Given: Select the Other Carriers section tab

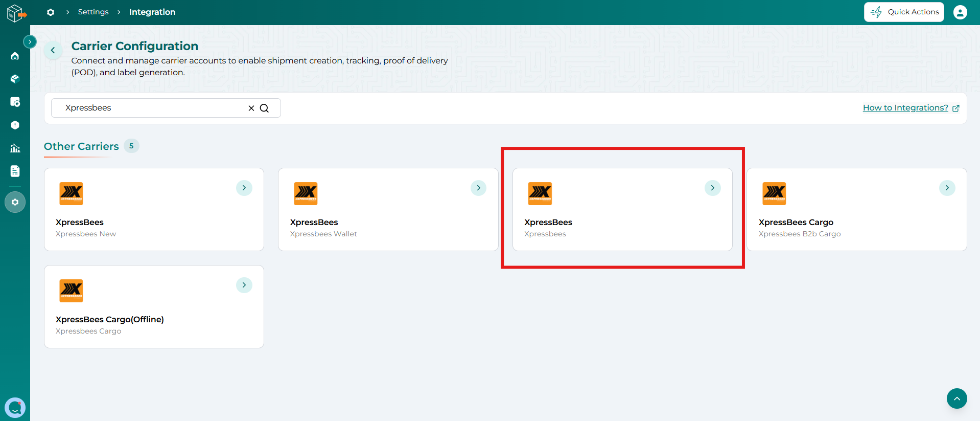Looking at the screenshot, I should [81, 146].
